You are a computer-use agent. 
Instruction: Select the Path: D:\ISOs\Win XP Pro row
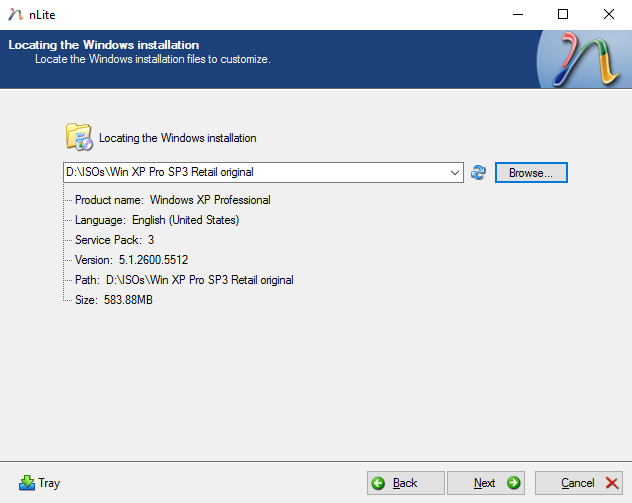[184, 280]
